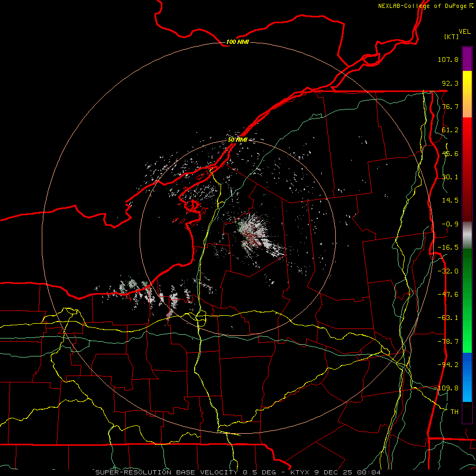Click the red segment of velocity color bar
This screenshot has height=476, width=476.
click(467, 169)
